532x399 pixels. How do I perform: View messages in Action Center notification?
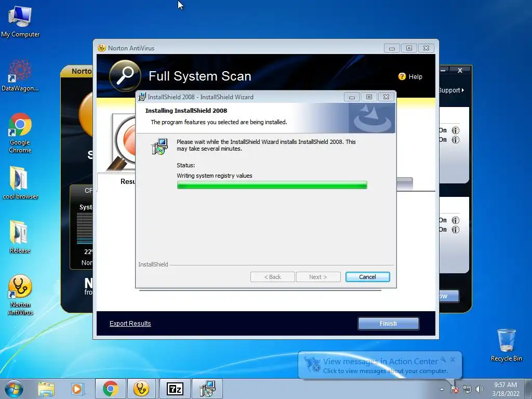[380, 362]
